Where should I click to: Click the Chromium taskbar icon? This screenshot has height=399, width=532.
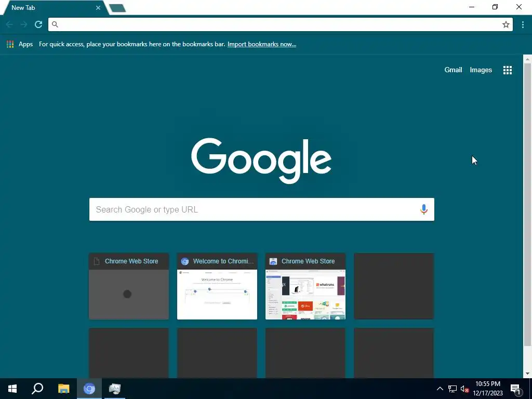(89, 389)
